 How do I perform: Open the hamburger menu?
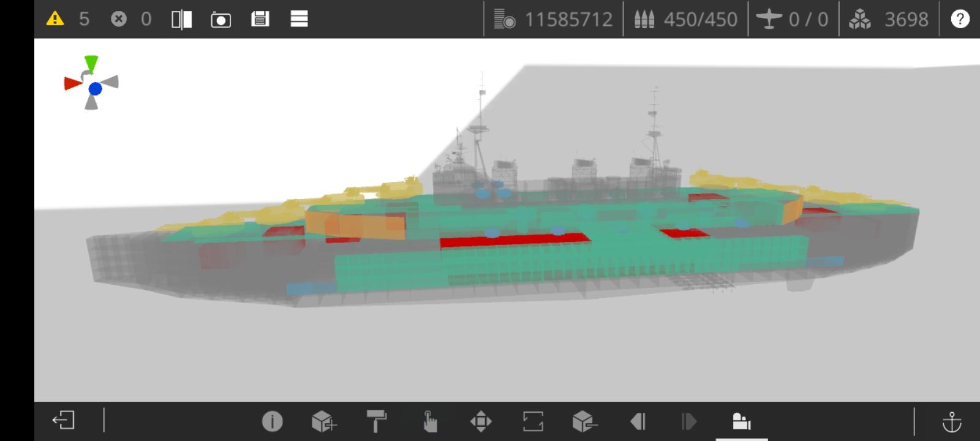[299, 19]
